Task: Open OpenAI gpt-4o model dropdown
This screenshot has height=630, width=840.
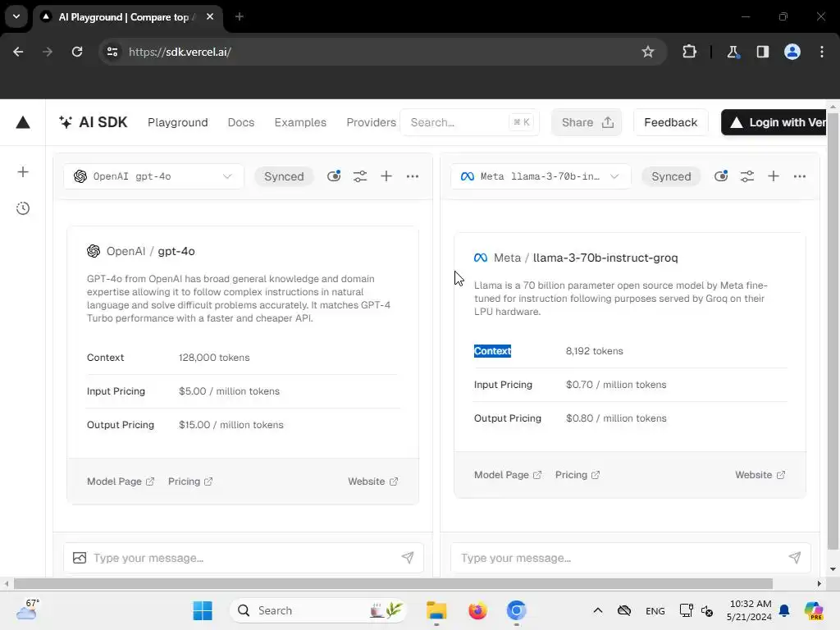Action: point(153,176)
